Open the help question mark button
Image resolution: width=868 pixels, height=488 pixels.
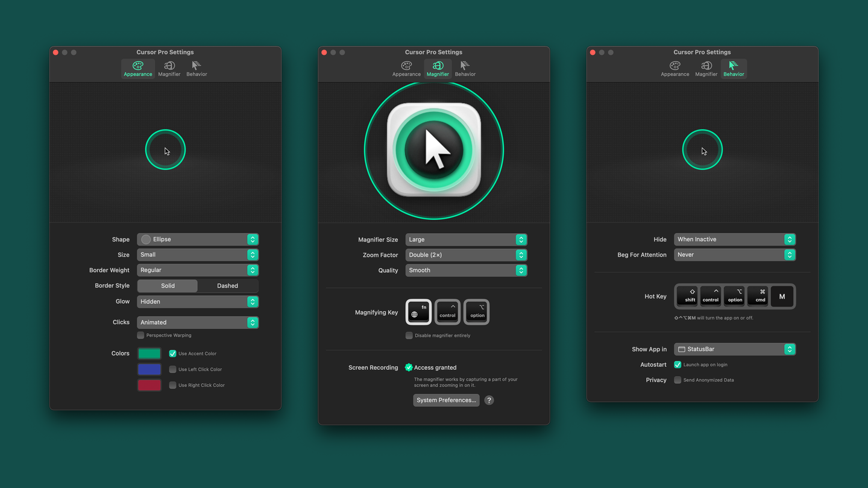[x=489, y=400]
